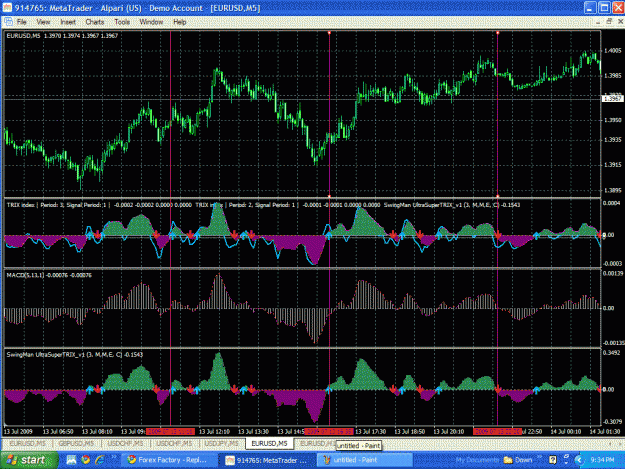Open the Insert menu
This screenshot has height=469, width=625.
[x=68, y=22]
